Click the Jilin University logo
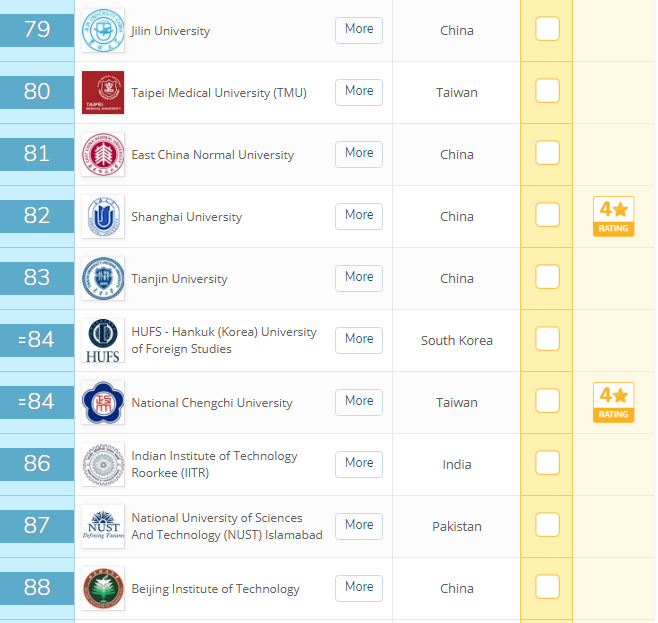 pyautogui.click(x=103, y=30)
